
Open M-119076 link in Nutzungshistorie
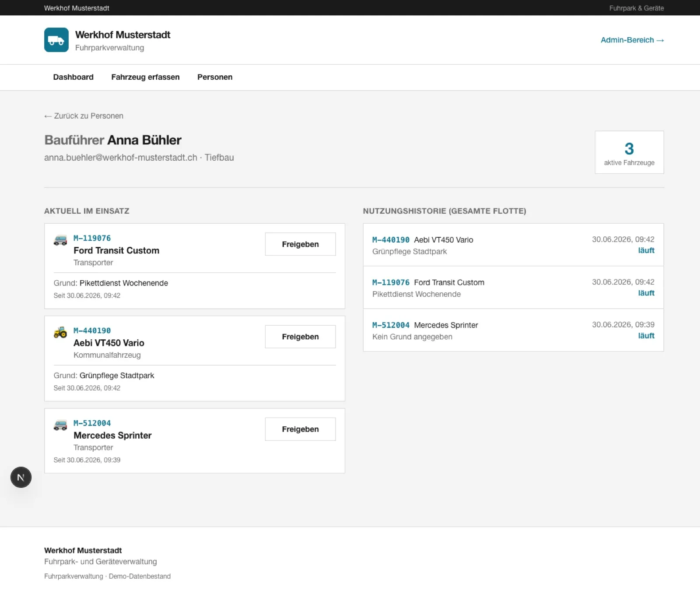click(391, 282)
